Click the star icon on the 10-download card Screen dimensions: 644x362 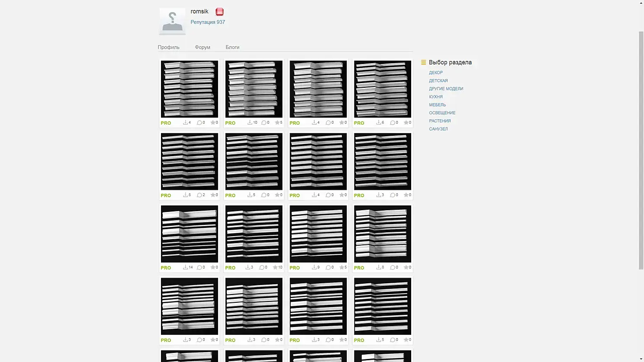(x=277, y=123)
